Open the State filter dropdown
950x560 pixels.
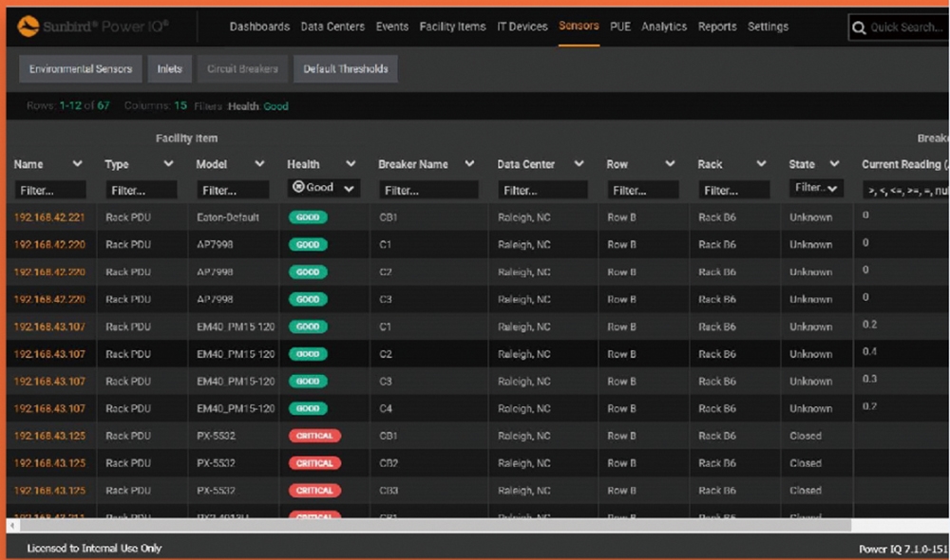click(815, 188)
